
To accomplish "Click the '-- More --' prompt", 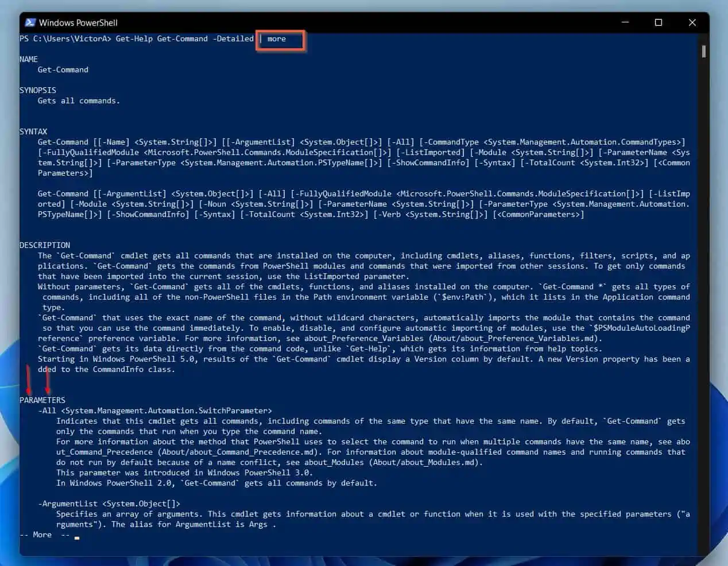I will [45, 534].
